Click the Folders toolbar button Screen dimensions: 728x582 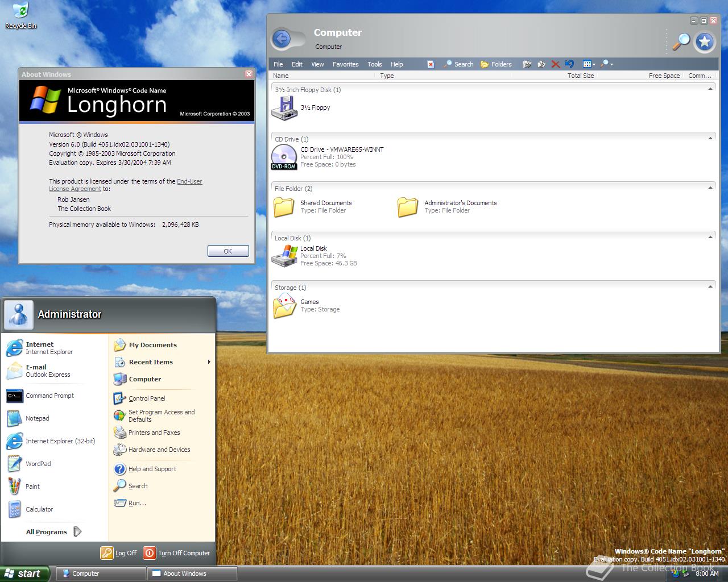coord(496,64)
